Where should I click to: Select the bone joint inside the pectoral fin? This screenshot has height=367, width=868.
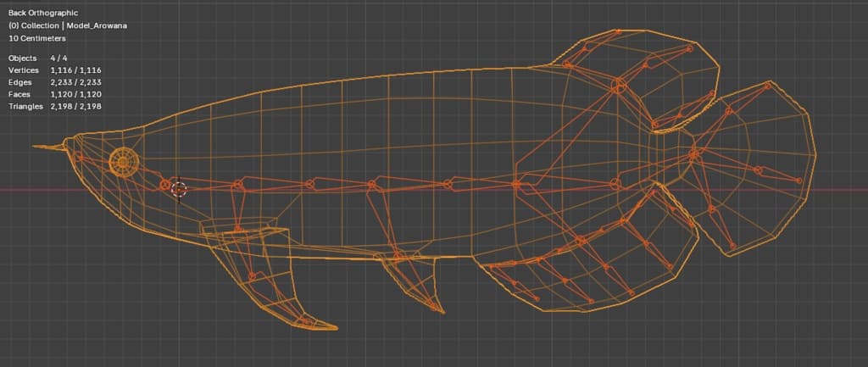(x=252, y=275)
